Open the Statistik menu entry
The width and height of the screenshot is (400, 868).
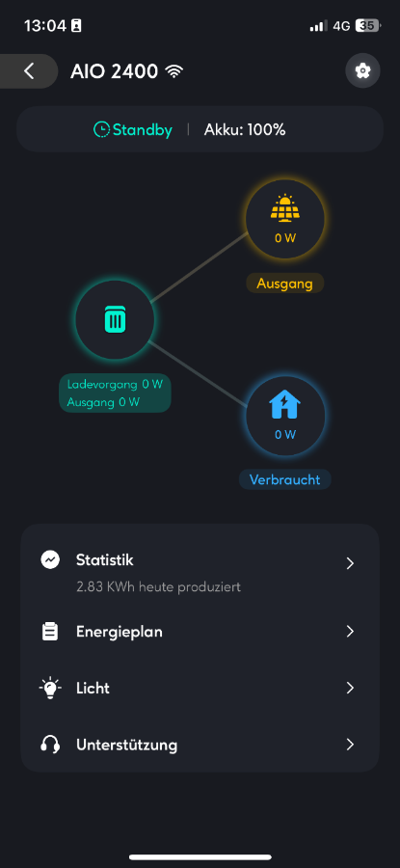coord(200,571)
